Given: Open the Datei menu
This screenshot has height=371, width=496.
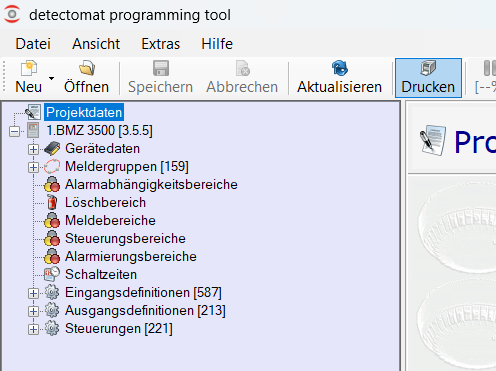Looking at the screenshot, I should pos(33,44).
